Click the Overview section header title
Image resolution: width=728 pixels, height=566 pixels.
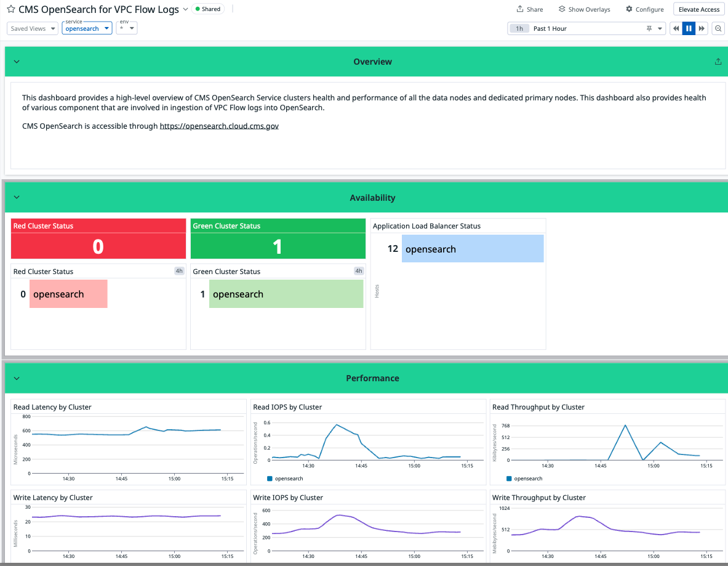(372, 62)
